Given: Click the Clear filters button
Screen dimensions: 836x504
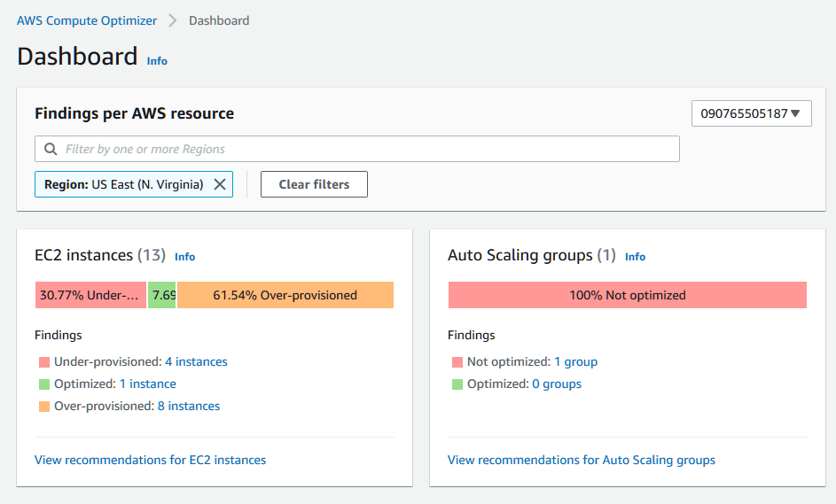Looking at the screenshot, I should point(314,184).
